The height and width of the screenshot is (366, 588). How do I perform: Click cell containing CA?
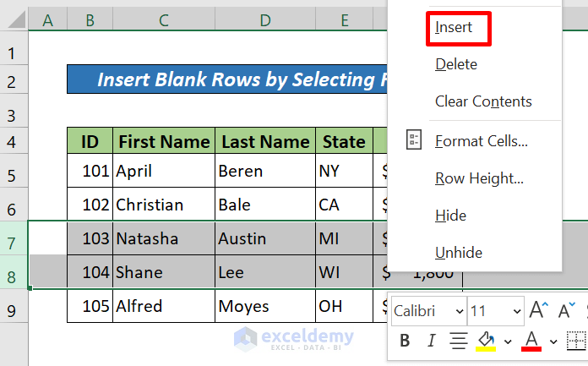coord(344,205)
